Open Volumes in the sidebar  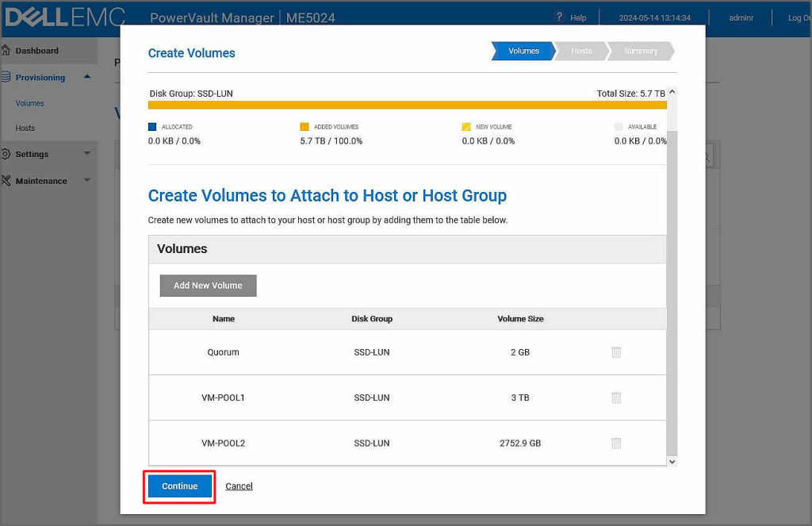pyautogui.click(x=30, y=103)
